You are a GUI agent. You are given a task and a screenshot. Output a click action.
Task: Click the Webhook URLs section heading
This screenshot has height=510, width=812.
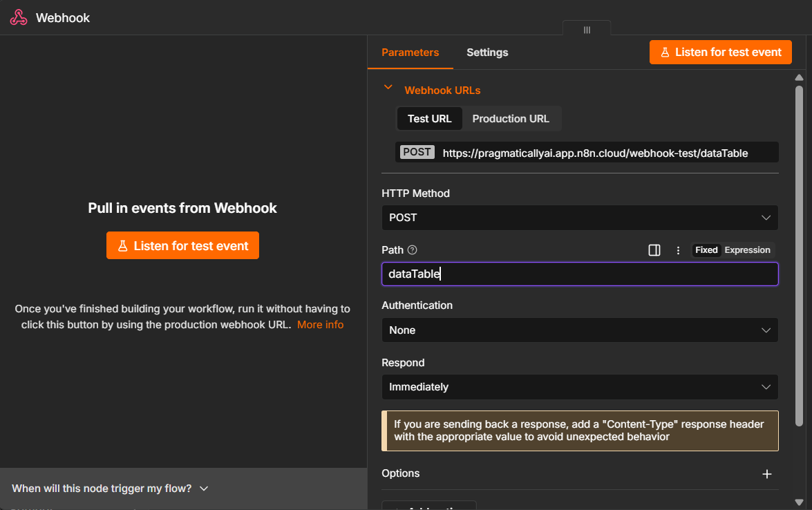(442, 90)
